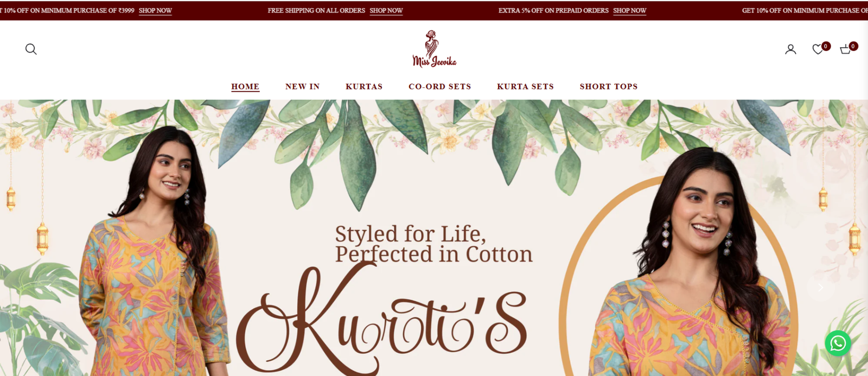Click the Kurti's hero banner image
The height and width of the screenshot is (376, 868).
(434, 238)
